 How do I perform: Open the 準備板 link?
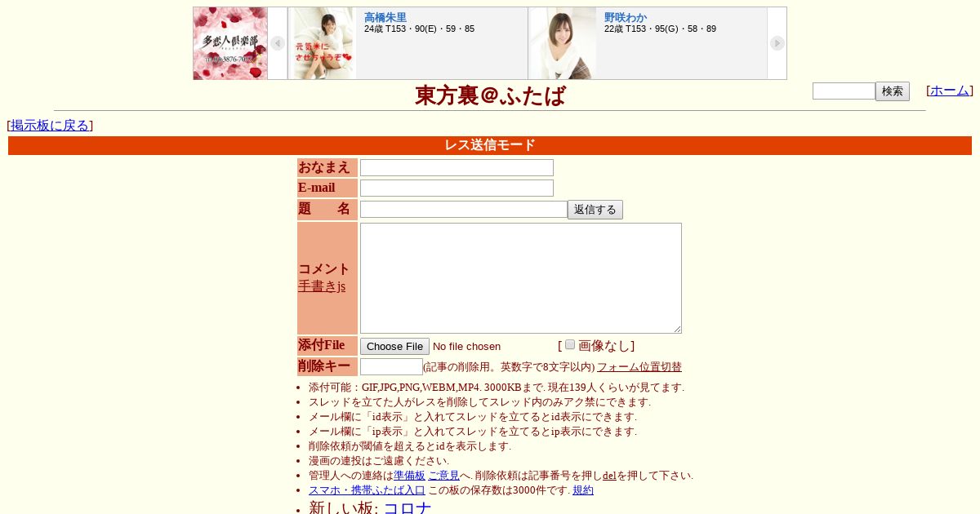coord(409,476)
